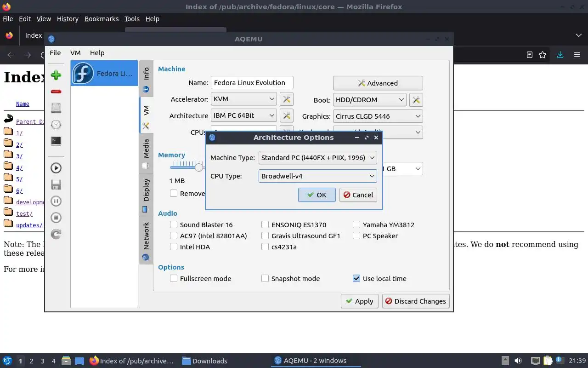Click the Firefox bookmark star icon
The width and height of the screenshot is (588, 368).
click(x=543, y=55)
